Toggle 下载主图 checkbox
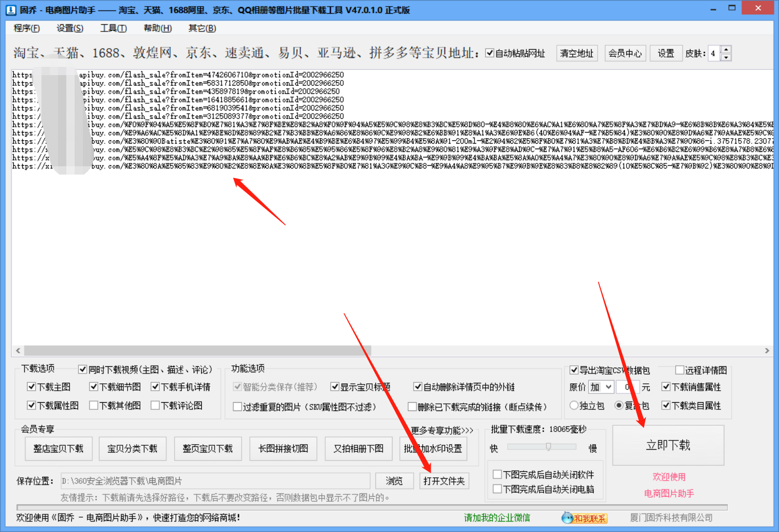 pyautogui.click(x=31, y=387)
